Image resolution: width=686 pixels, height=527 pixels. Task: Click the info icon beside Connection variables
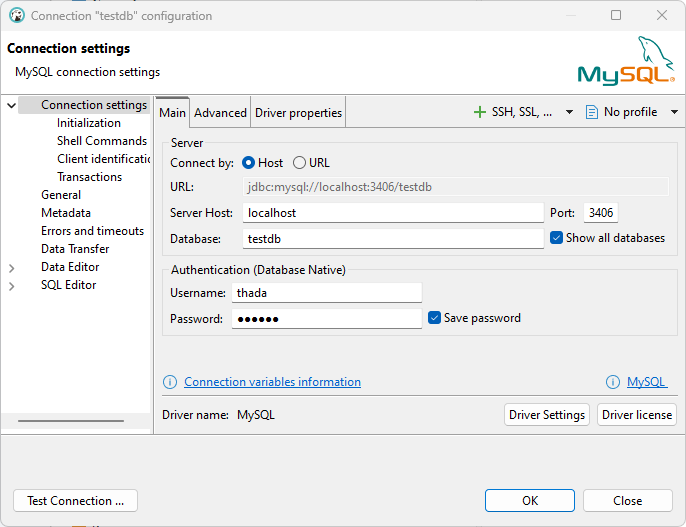[170, 382]
